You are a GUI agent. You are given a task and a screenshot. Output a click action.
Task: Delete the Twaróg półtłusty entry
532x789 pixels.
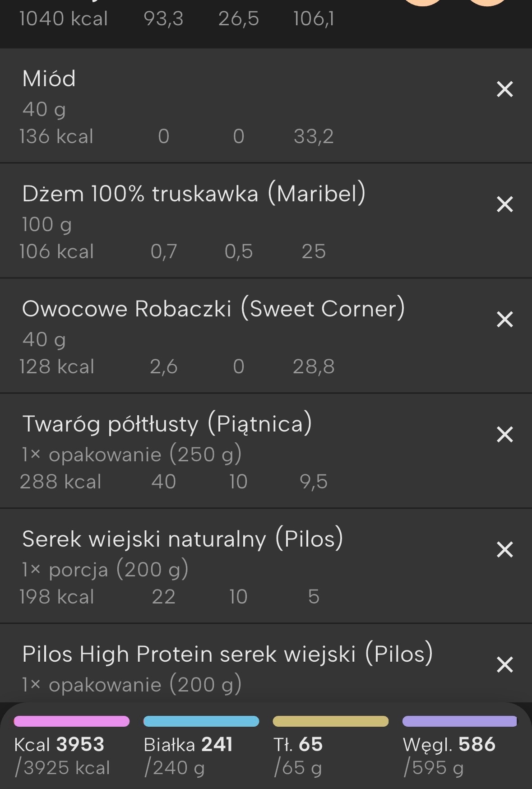(x=504, y=435)
